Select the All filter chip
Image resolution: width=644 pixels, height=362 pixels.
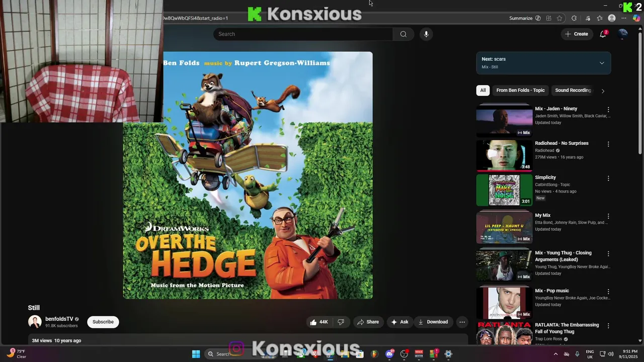click(483, 90)
